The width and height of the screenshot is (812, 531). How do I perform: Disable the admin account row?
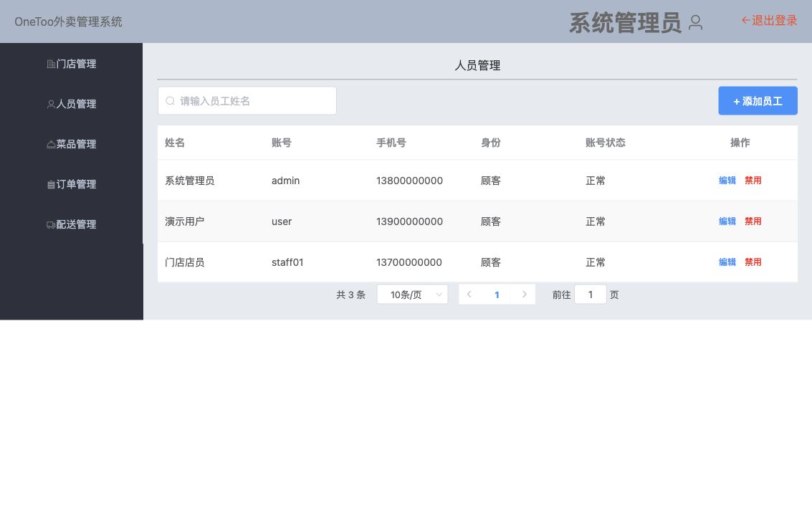tap(753, 181)
